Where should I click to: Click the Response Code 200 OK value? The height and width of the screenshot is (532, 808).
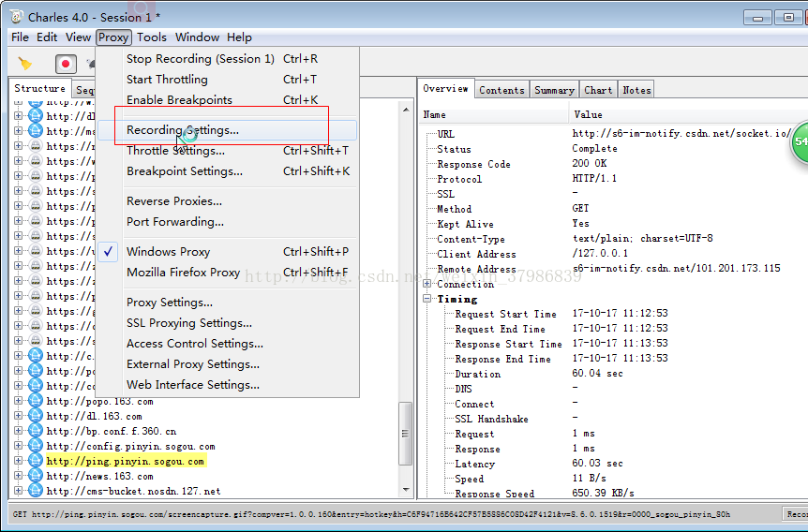pyautogui.click(x=590, y=163)
